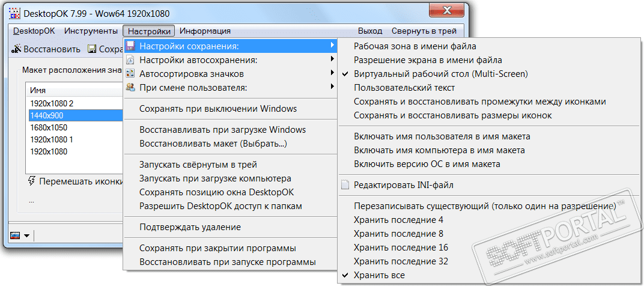Expand Настройки автосохранения submenu arrow
The width and height of the screenshot is (644, 286).
[x=332, y=59]
